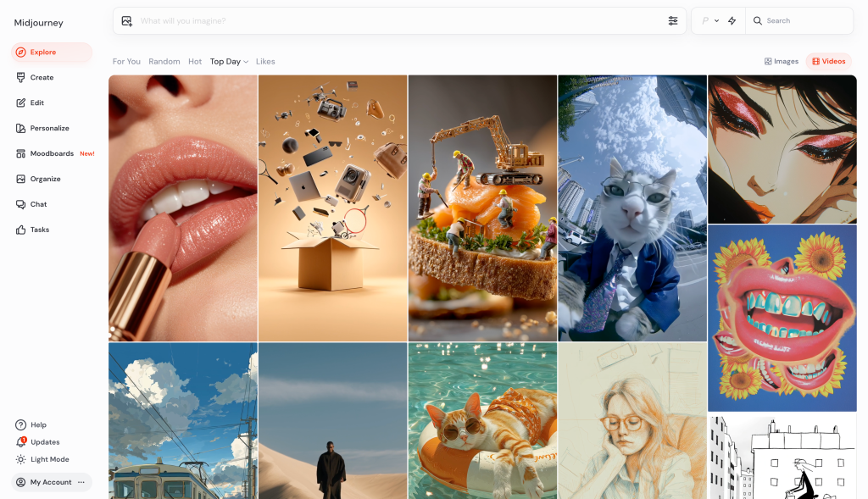Switch the feed to Images
Viewport: 868px width, 499px height.
[781, 61]
